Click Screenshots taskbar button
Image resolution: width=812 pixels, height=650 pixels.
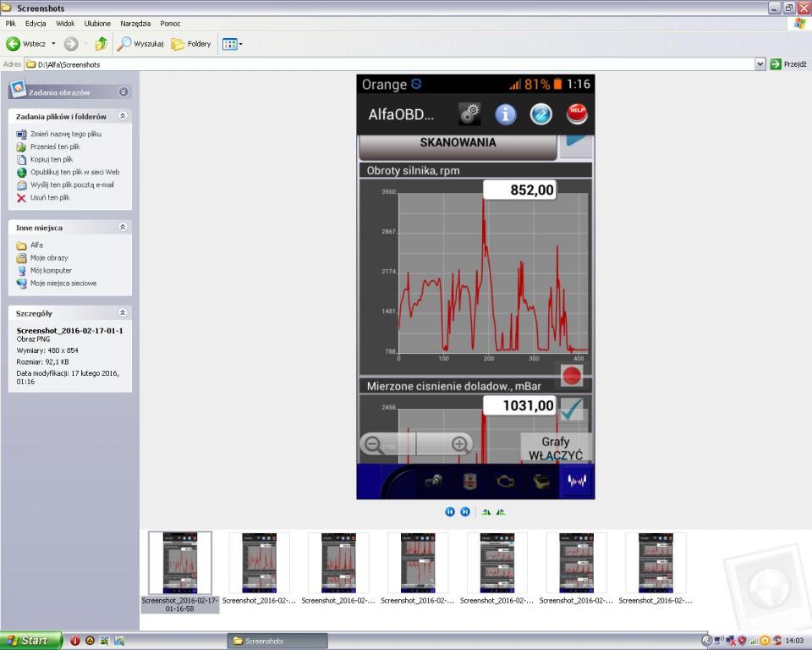(x=277, y=642)
